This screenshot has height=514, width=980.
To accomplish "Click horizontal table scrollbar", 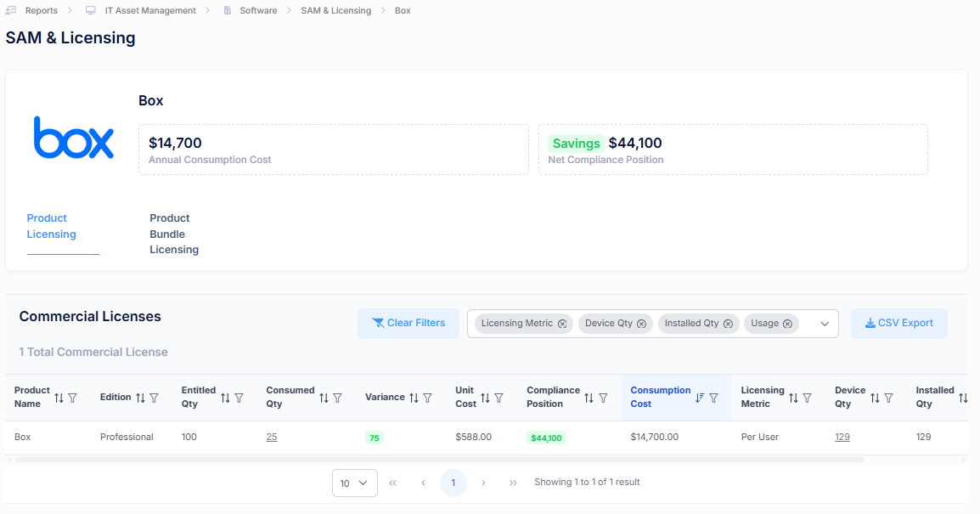I will pos(439,460).
